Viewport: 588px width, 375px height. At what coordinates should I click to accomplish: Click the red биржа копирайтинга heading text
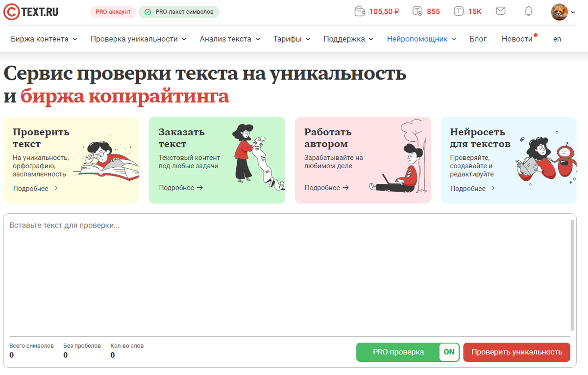pos(125,96)
